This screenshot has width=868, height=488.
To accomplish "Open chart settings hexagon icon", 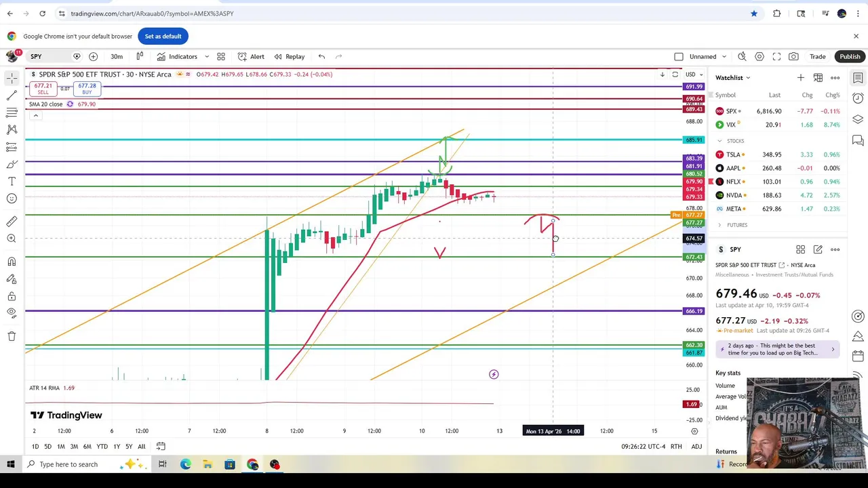I will [x=759, y=57].
